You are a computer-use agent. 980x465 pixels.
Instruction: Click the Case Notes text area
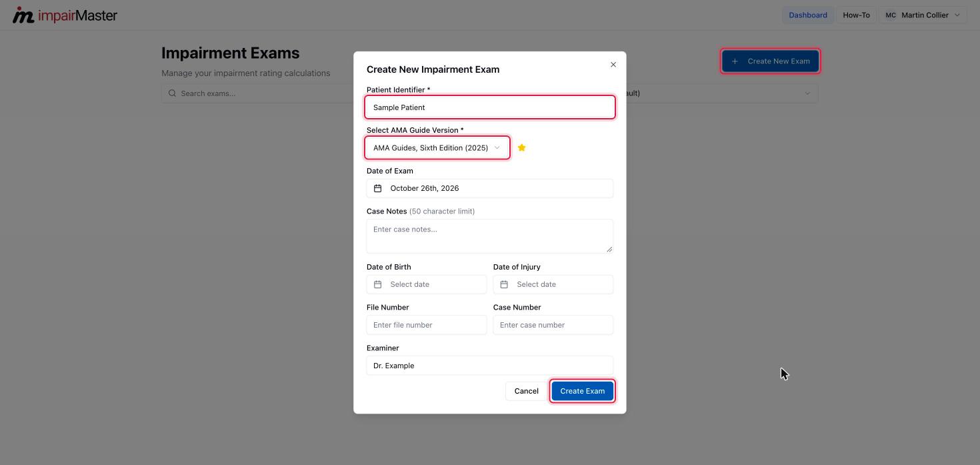click(490, 236)
